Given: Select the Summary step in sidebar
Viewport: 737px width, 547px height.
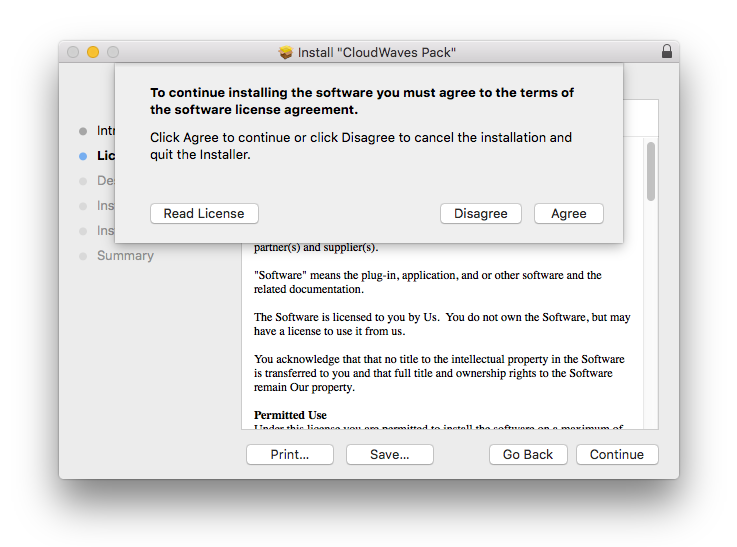Looking at the screenshot, I should pos(125,256).
